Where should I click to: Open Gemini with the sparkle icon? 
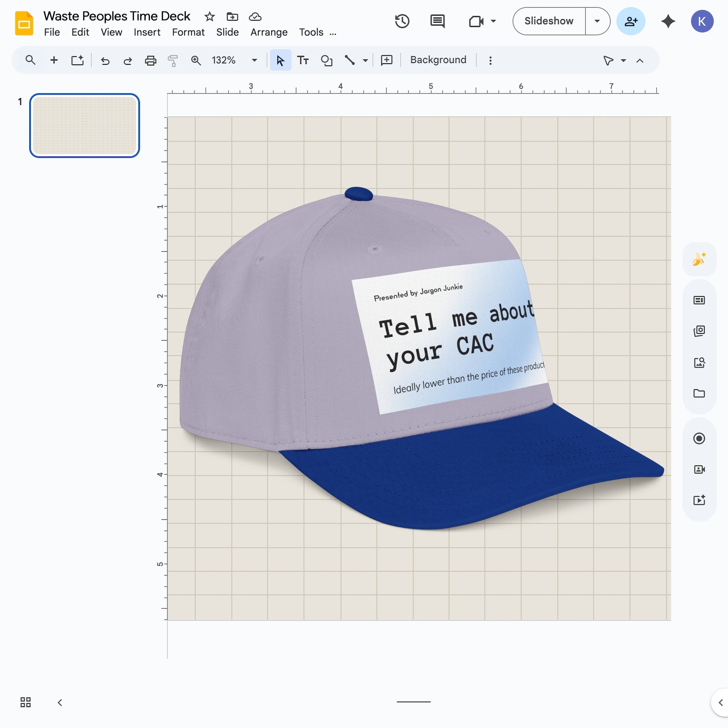[x=668, y=21]
